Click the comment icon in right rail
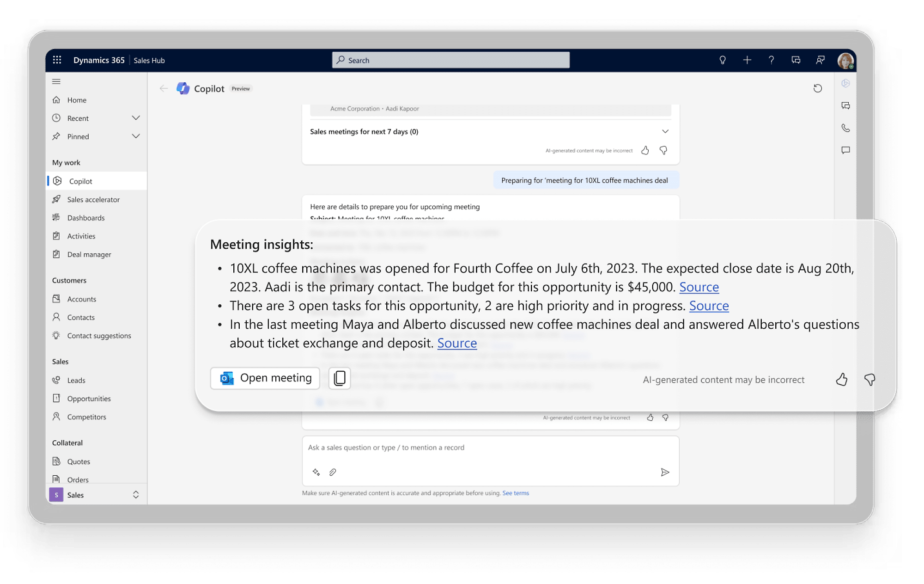The height and width of the screenshot is (584, 924). click(x=845, y=150)
